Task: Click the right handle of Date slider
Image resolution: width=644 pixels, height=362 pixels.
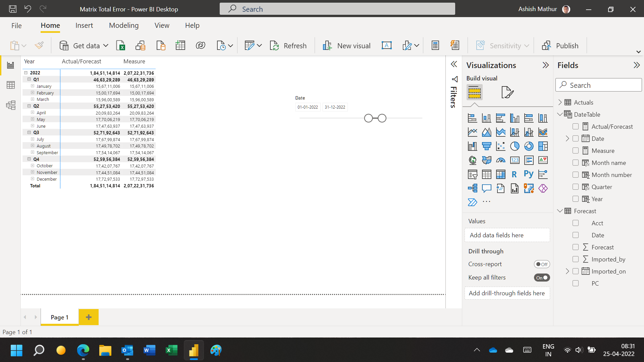Action: tap(382, 118)
